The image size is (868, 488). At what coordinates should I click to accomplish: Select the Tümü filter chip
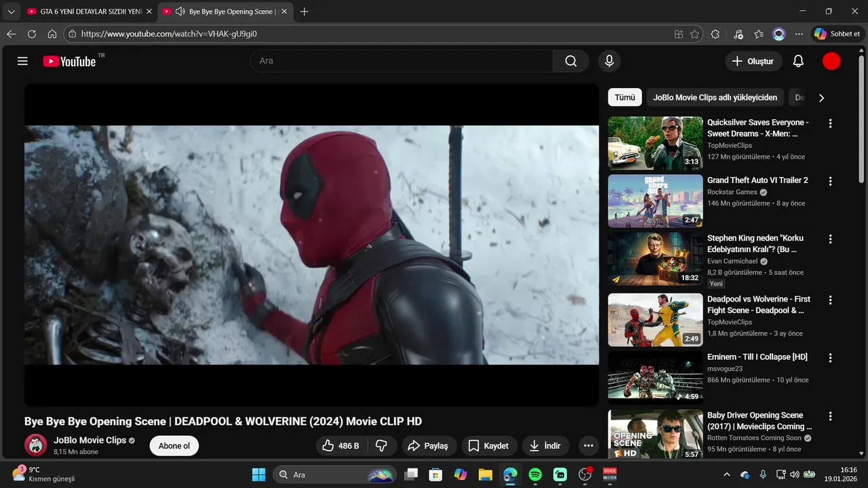click(625, 98)
